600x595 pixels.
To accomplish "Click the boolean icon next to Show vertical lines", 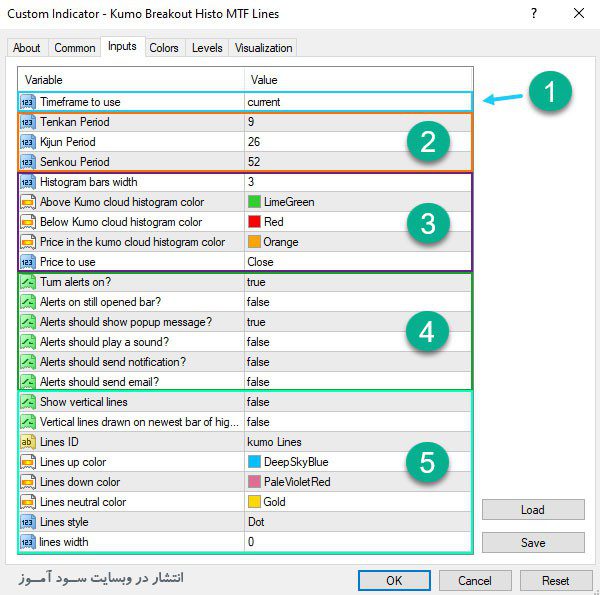I will click(28, 402).
